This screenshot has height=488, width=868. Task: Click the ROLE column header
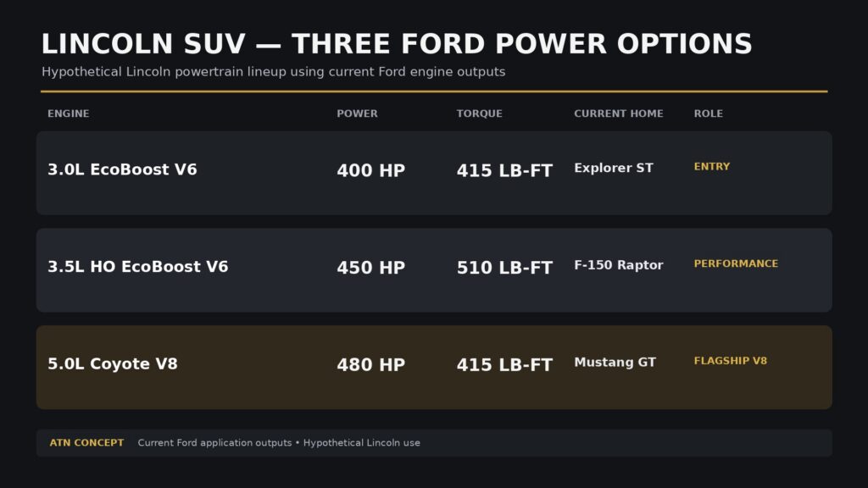pyautogui.click(x=709, y=114)
